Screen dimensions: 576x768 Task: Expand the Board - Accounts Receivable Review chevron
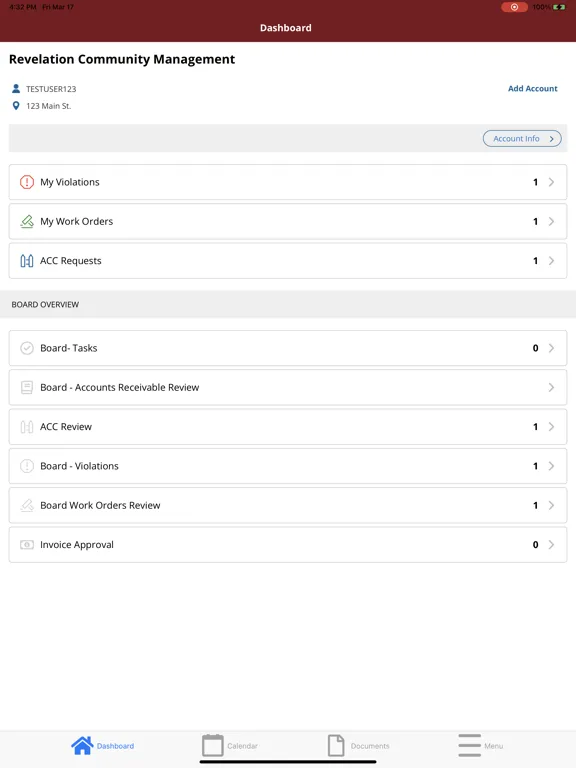tap(551, 387)
